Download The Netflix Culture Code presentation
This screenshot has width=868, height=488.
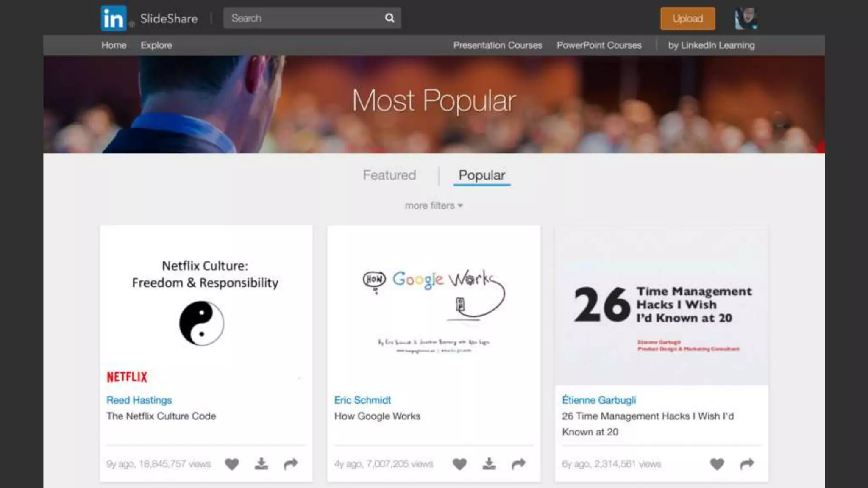(262, 464)
